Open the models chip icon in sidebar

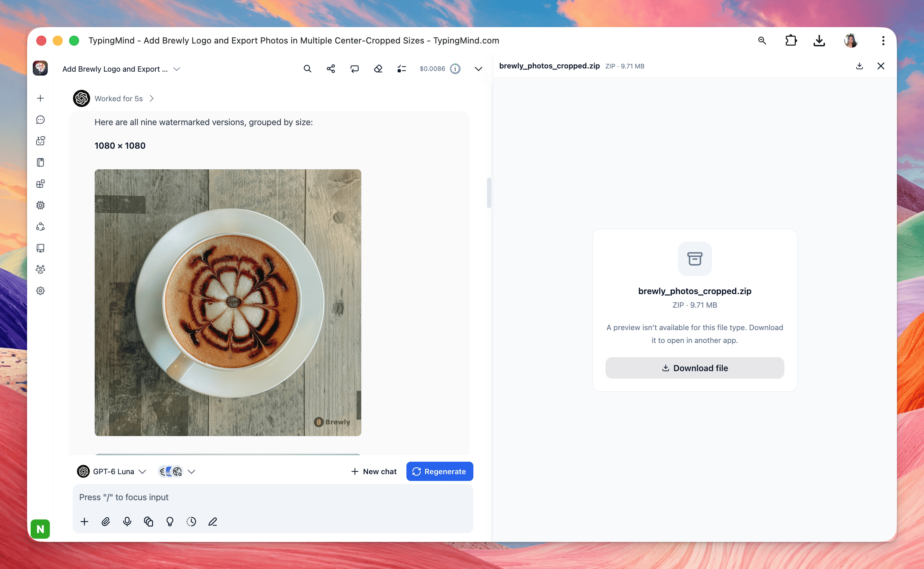click(40, 205)
